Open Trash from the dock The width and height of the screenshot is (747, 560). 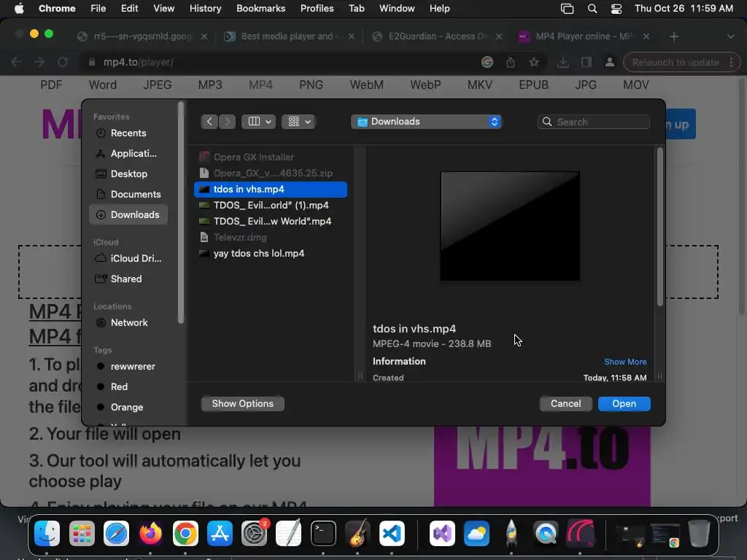pyautogui.click(x=699, y=533)
